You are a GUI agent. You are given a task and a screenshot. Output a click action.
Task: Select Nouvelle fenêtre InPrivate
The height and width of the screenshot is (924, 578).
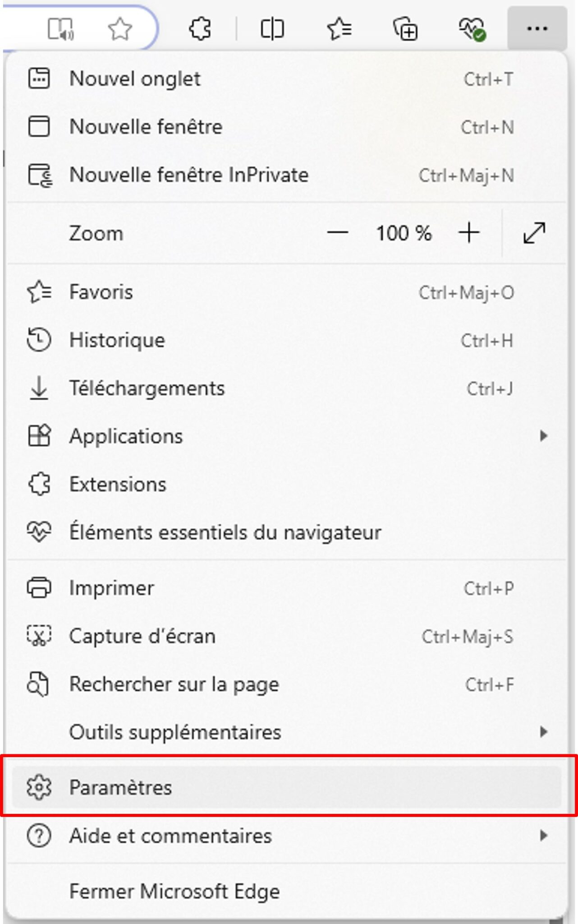pyautogui.click(x=189, y=175)
